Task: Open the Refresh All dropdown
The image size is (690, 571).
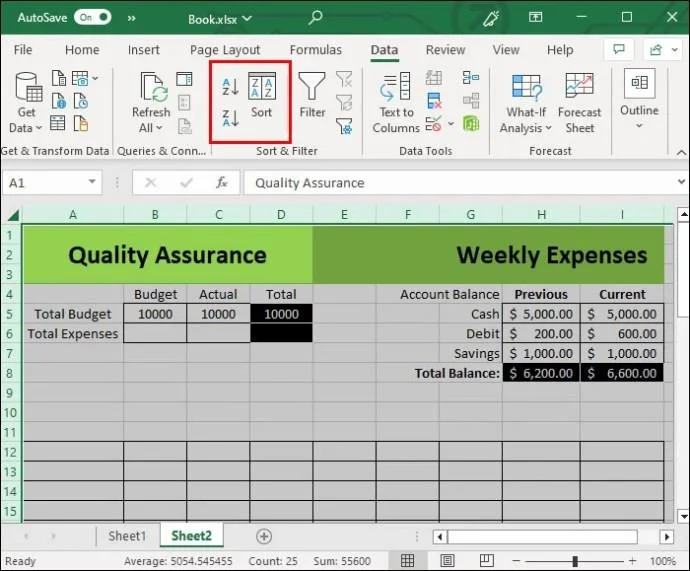Action: pyautogui.click(x=151, y=128)
